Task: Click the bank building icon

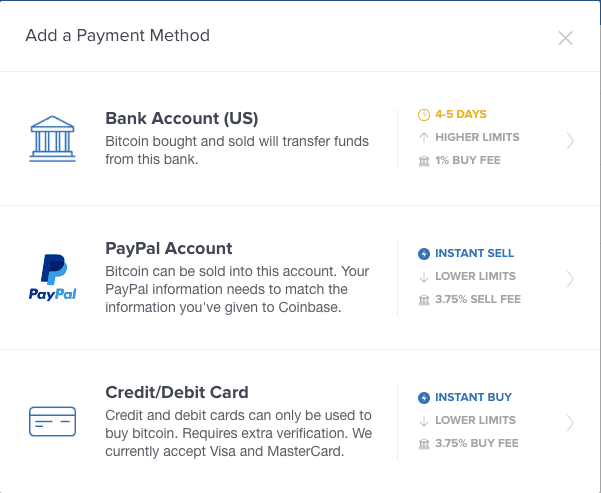Action: 53,137
